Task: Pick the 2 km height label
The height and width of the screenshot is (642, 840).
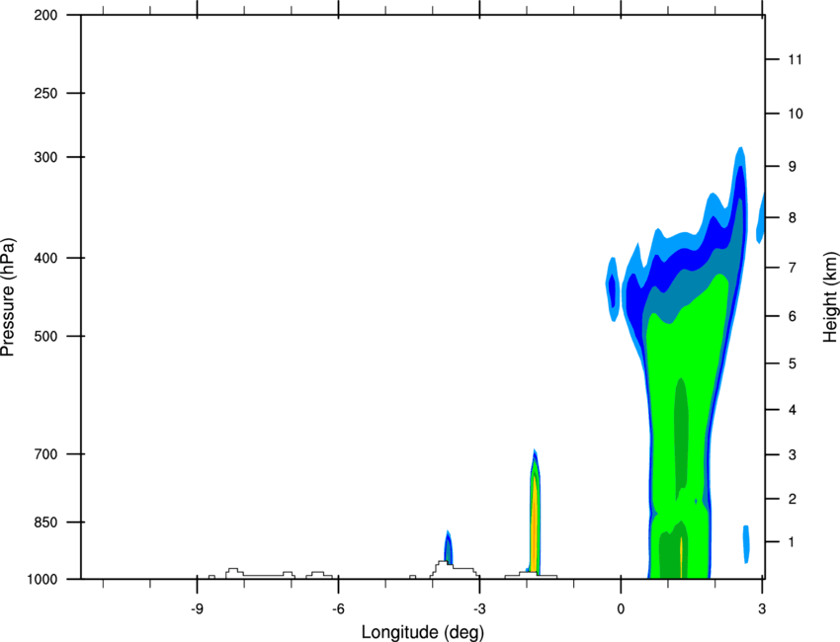Action: (793, 499)
